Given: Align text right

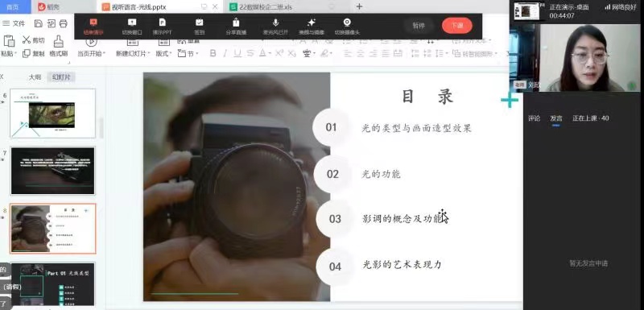Looking at the screenshot, I should click(373, 53).
